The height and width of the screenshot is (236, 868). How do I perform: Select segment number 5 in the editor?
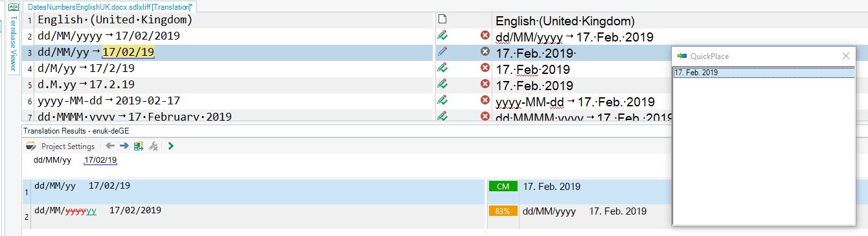click(x=30, y=85)
